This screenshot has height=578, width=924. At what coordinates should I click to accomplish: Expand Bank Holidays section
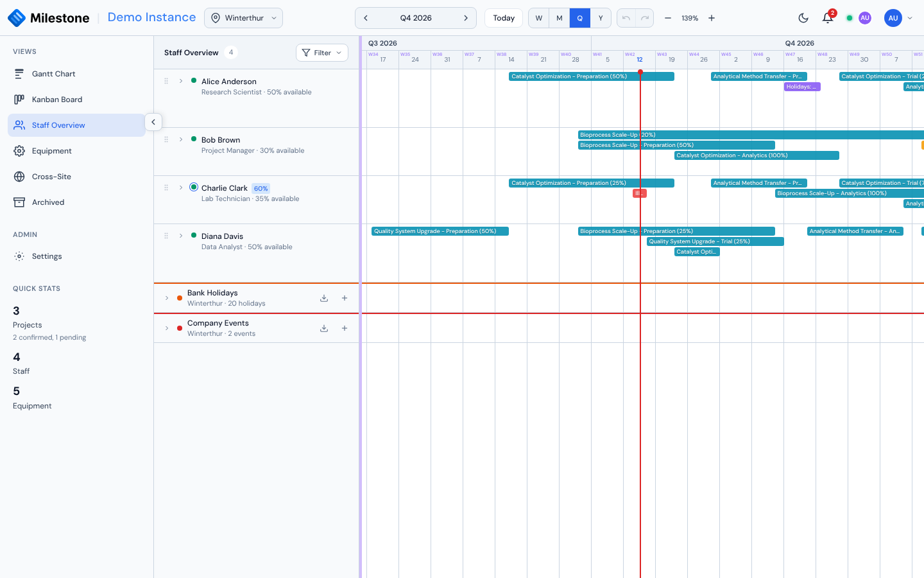coord(167,298)
